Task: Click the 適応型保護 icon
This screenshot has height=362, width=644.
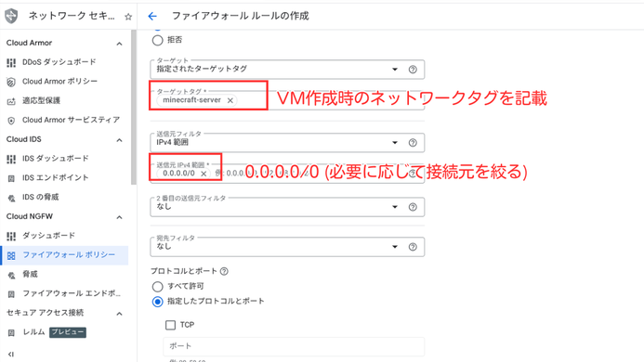Action: 11,101
